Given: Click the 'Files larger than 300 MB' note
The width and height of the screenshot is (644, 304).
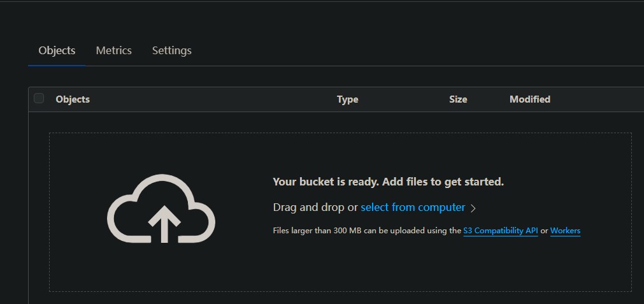Looking at the screenshot, I should 366,231.
